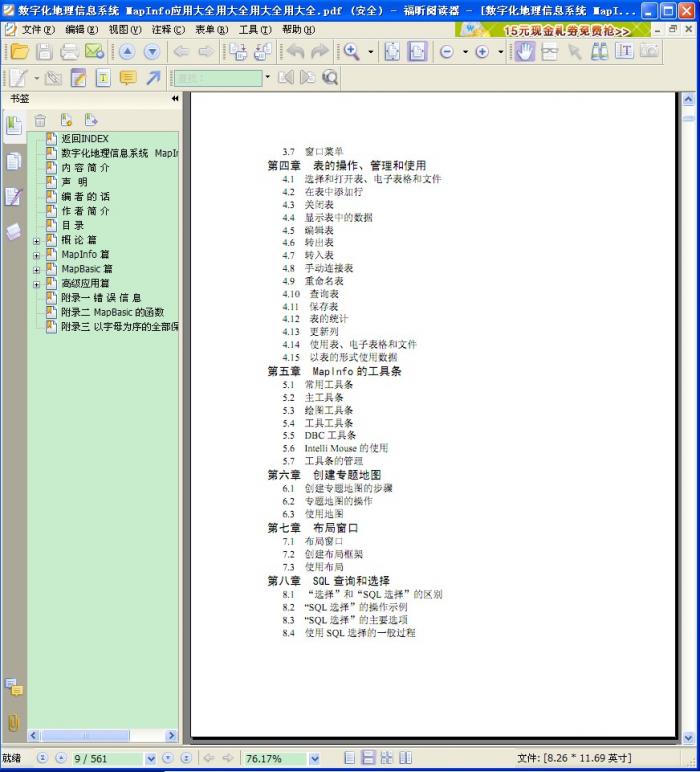
Task: Open the 工具(T) menu
Action: coord(254,30)
